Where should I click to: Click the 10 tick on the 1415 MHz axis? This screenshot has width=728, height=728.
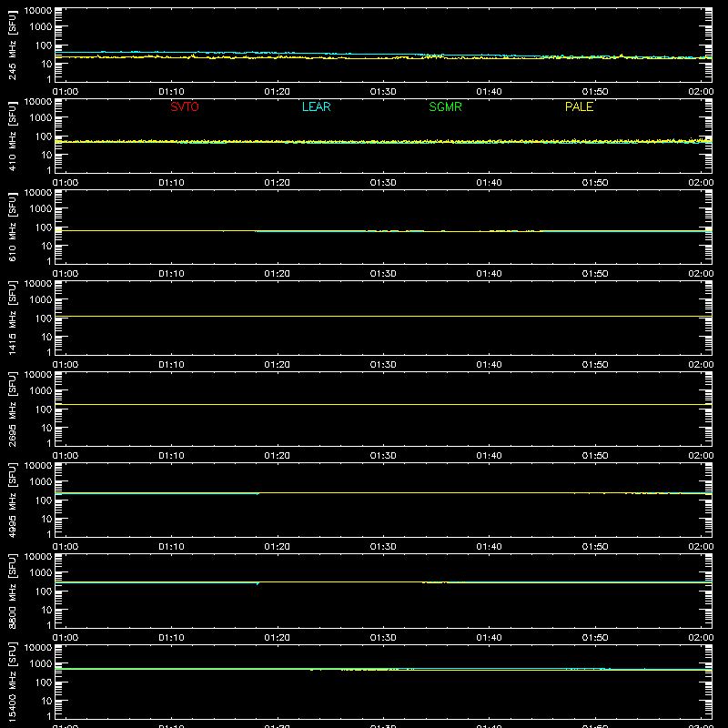47,337
